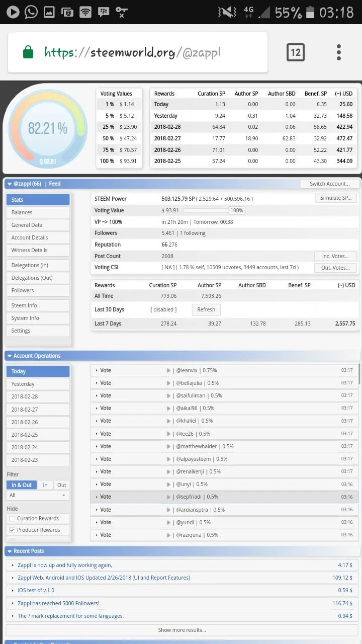Click the Account Operations list scrollbar

pos(358,375)
